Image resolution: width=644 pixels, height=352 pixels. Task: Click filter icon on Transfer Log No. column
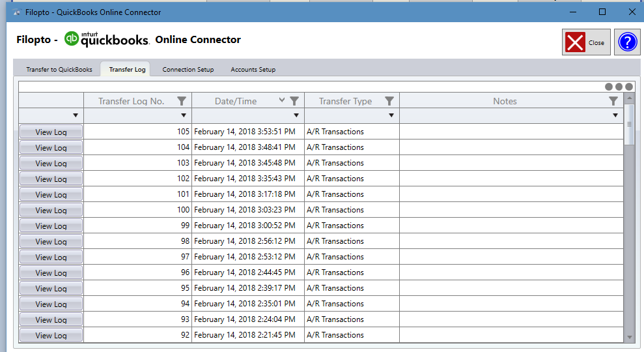(x=182, y=101)
